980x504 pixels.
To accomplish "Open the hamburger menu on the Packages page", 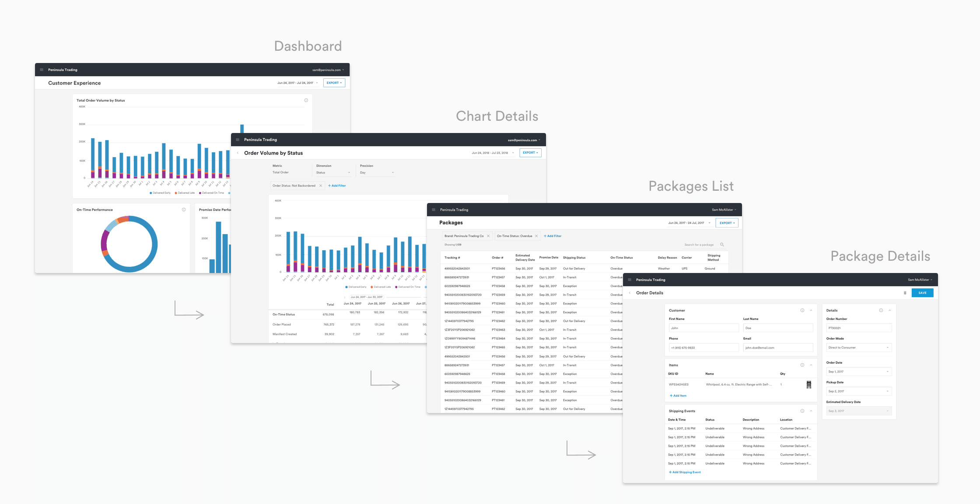I will (433, 210).
